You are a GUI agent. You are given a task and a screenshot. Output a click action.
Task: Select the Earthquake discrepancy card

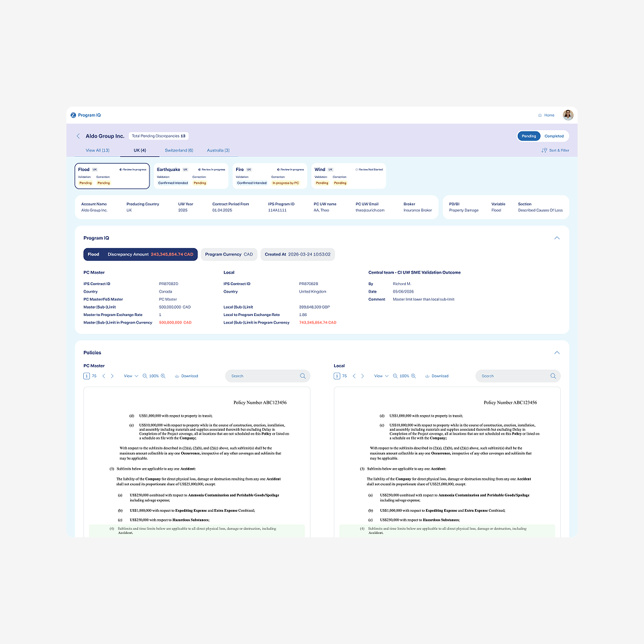(x=191, y=176)
